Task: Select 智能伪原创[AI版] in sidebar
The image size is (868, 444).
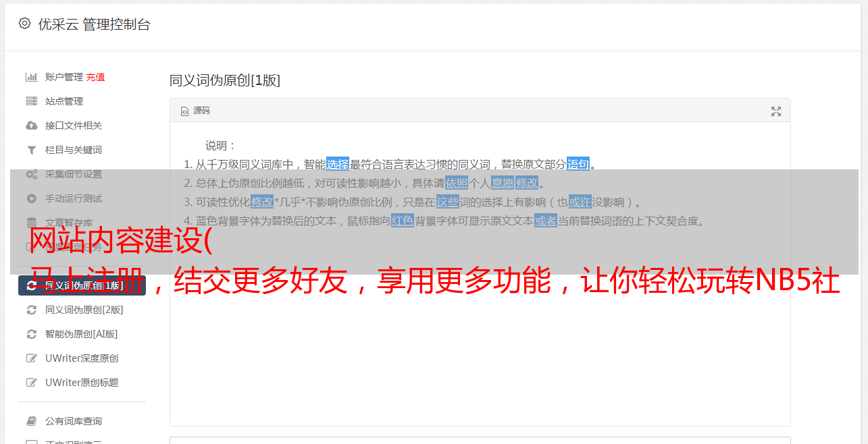Action: click(x=82, y=334)
